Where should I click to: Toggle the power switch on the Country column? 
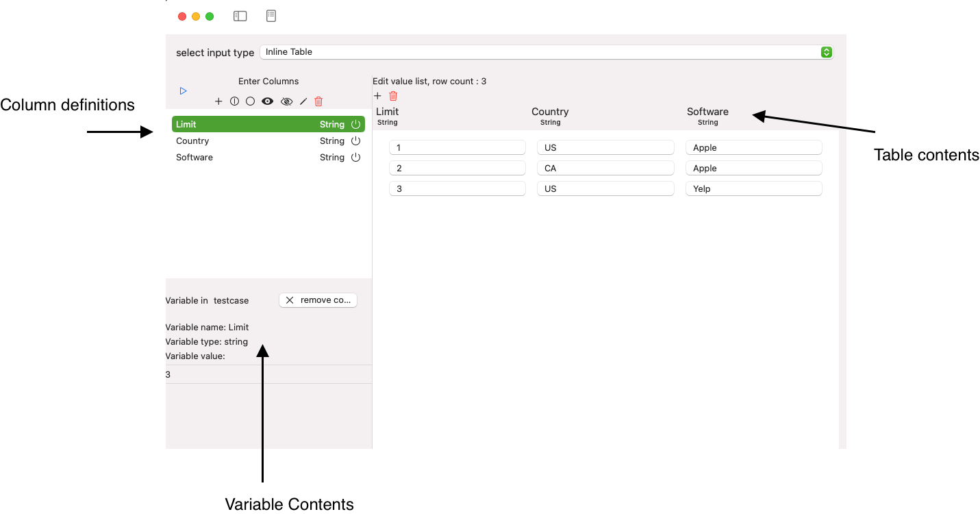pos(355,140)
